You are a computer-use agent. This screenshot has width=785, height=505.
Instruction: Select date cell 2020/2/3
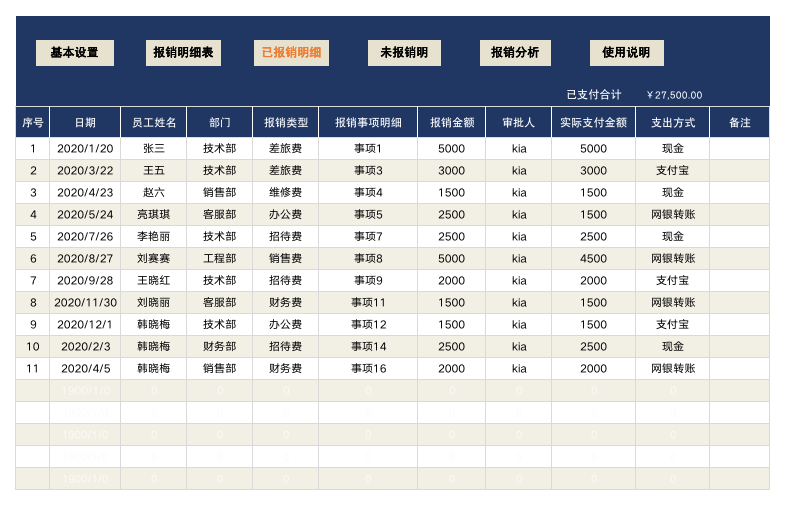tap(85, 347)
